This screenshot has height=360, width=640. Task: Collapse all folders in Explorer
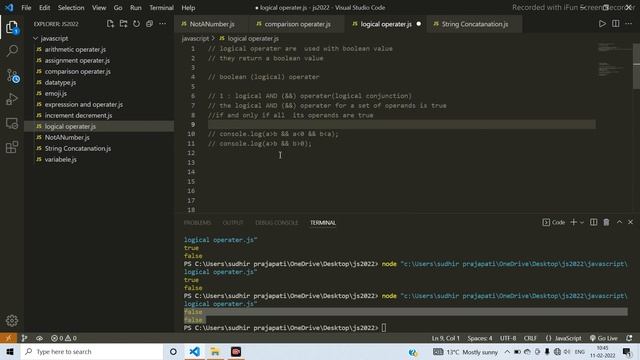(x=149, y=24)
